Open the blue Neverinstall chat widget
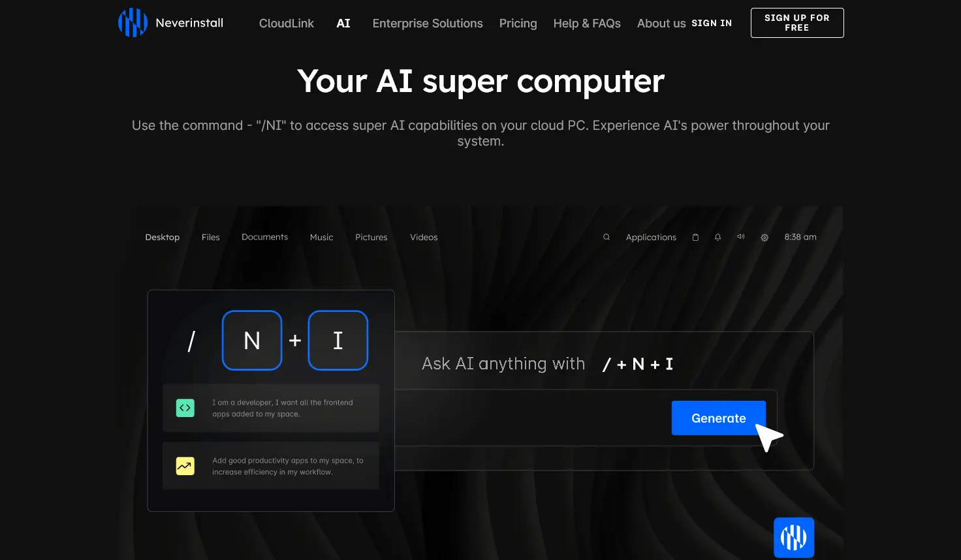Viewport: 961px width, 560px height. click(x=794, y=537)
